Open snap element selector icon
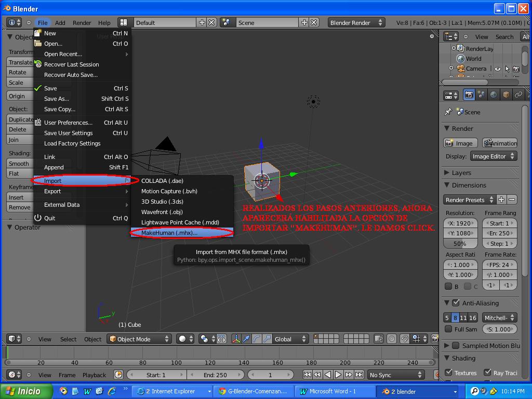 tap(419, 339)
